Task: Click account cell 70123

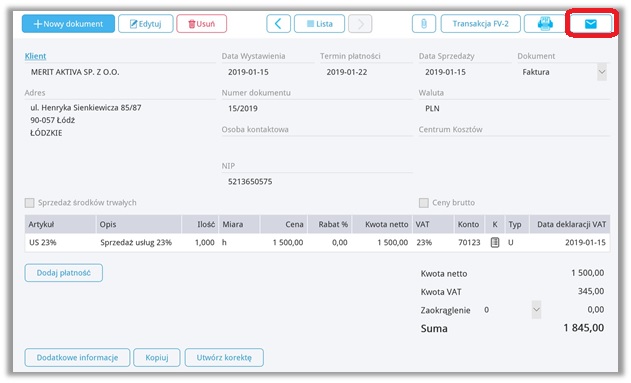Action: coord(469,243)
